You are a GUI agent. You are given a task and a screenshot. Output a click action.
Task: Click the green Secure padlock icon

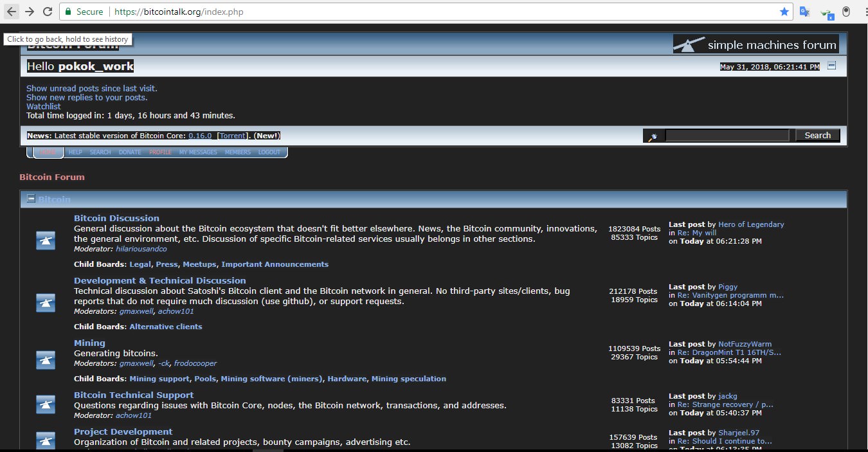point(68,12)
